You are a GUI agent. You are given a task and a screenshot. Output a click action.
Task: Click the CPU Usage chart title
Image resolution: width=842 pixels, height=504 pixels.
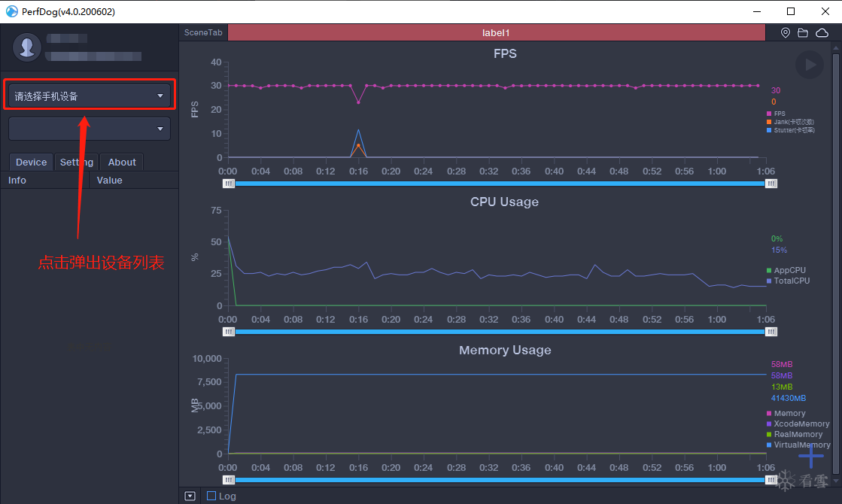point(504,202)
